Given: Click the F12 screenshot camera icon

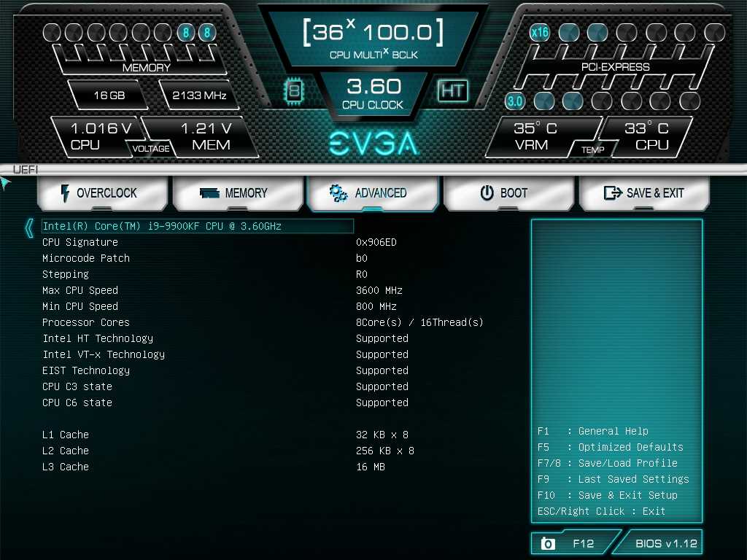Looking at the screenshot, I should (548, 544).
